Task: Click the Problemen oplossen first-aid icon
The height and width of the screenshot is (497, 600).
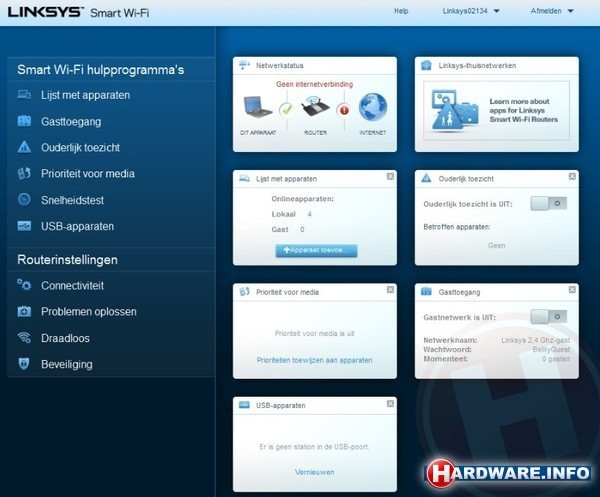Action: (x=24, y=311)
